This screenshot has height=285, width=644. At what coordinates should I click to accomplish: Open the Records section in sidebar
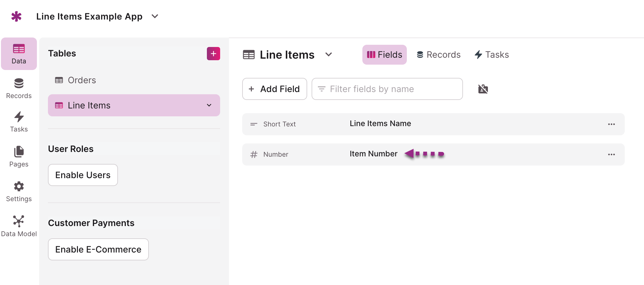19,89
